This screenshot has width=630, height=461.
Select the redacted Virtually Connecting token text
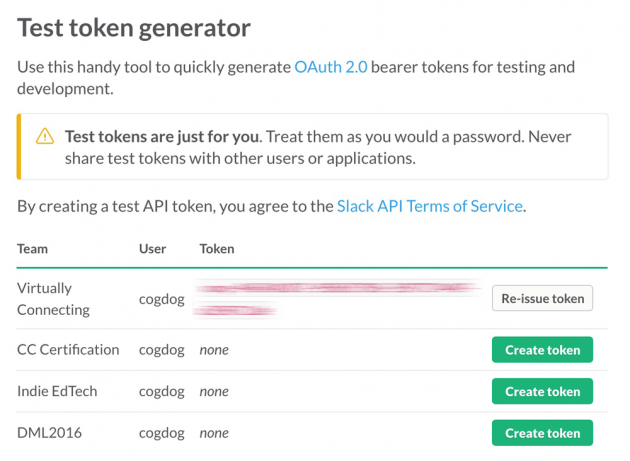pos(337,299)
